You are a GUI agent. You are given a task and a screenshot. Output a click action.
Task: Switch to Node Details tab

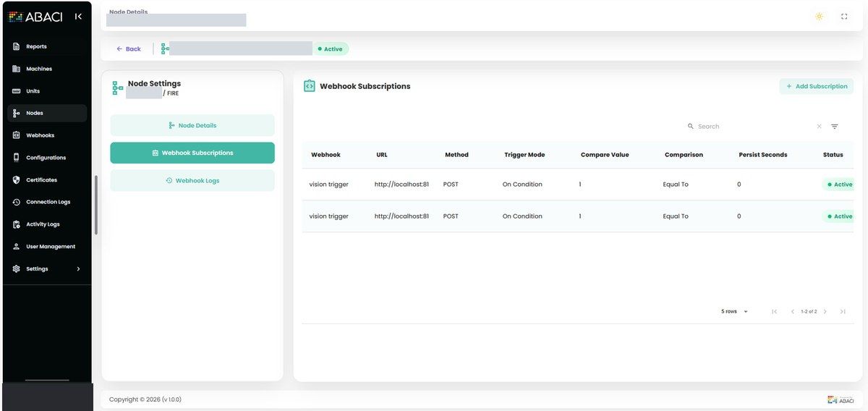coord(192,125)
